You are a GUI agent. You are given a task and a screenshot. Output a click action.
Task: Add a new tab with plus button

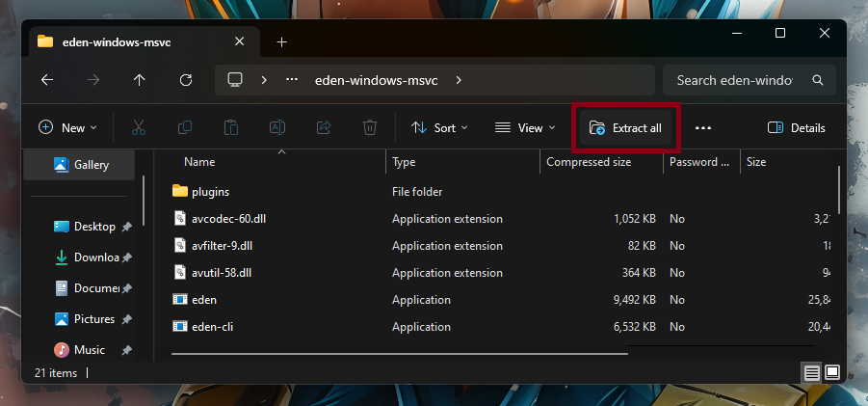pyautogui.click(x=281, y=42)
